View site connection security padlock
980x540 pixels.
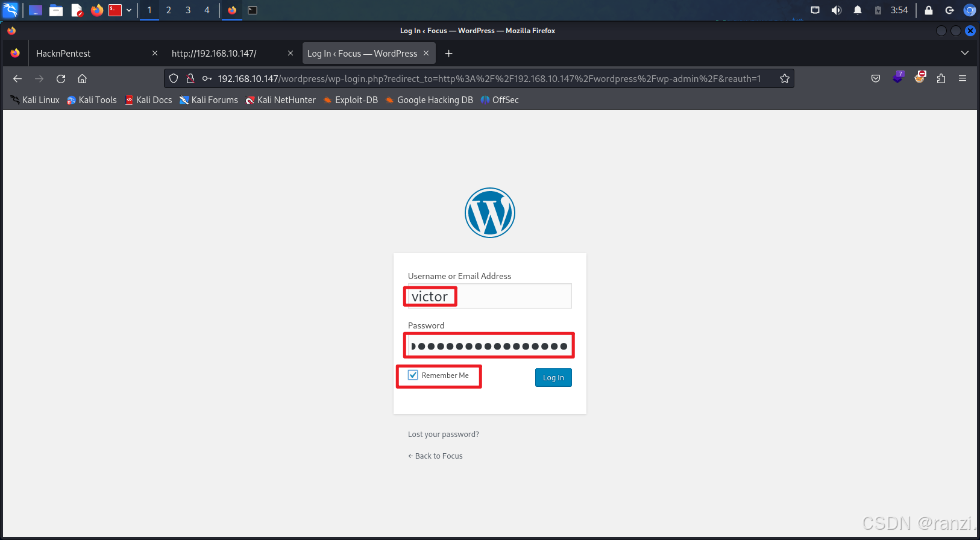tap(190, 78)
